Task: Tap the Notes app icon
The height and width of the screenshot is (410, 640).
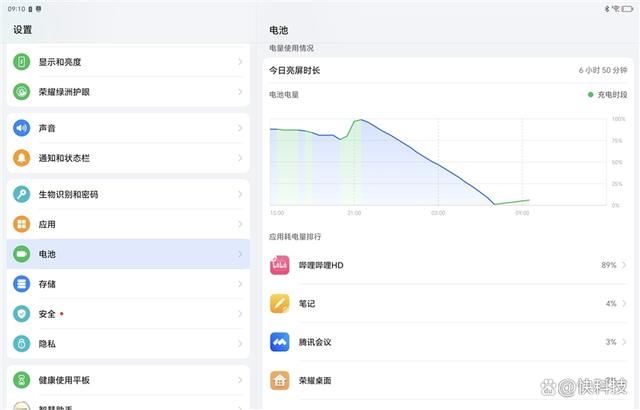Action: point(280,303)
